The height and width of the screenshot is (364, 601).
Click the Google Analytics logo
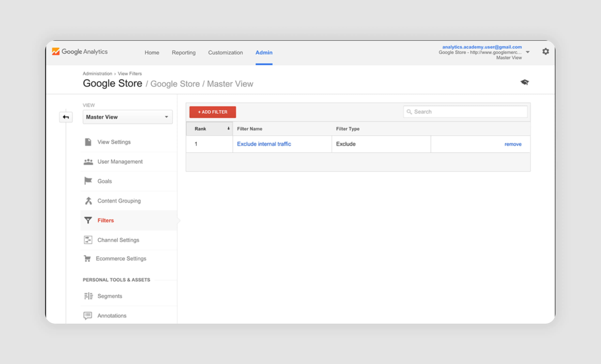80,52
